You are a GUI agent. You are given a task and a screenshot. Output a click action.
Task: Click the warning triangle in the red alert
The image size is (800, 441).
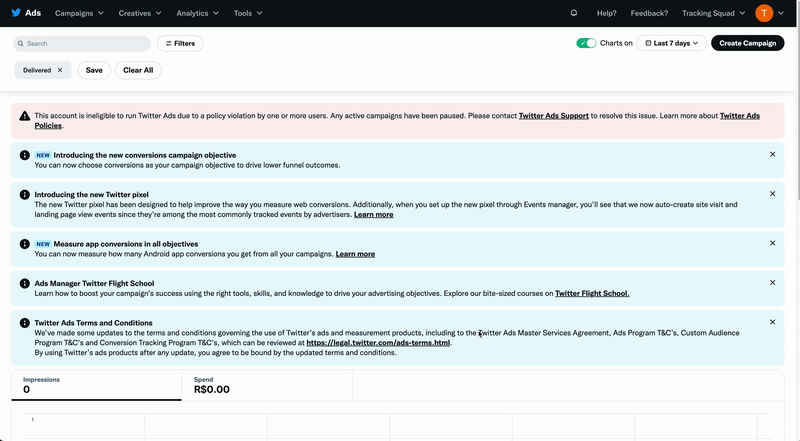pyautogui.click(x=24, y=116)
